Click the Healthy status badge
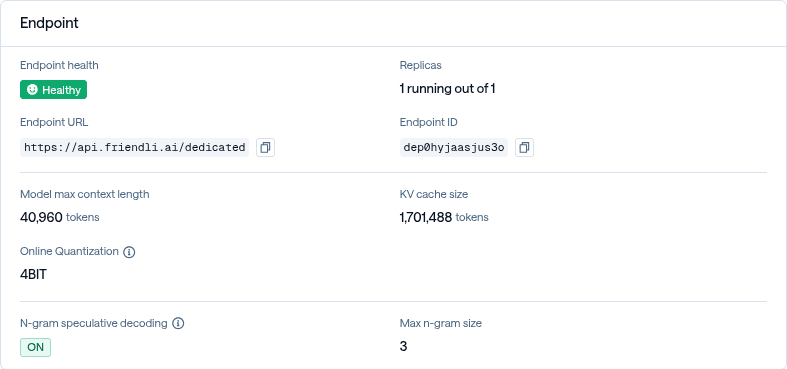 pyautogui.click(x=53, y=90)
